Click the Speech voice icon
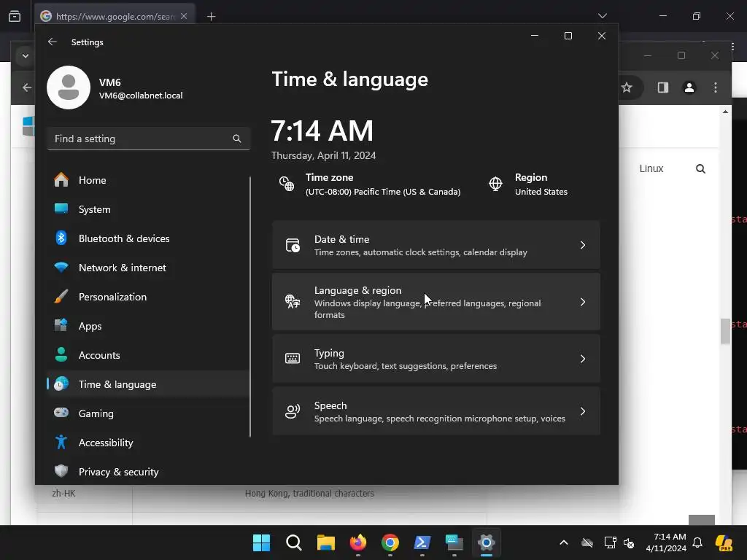Screen dimensions: 747x560 click(293, 411)
